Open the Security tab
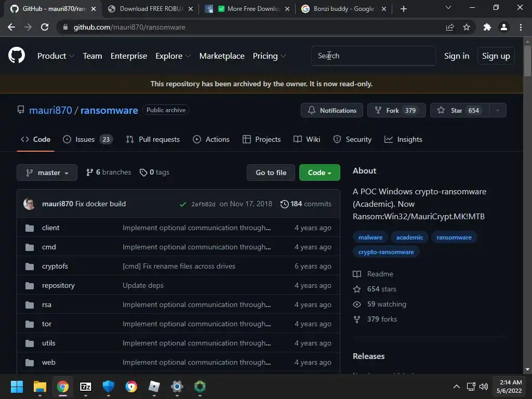Image resolution: width=532 pixels, height=399 pixels. coord(352,139)
